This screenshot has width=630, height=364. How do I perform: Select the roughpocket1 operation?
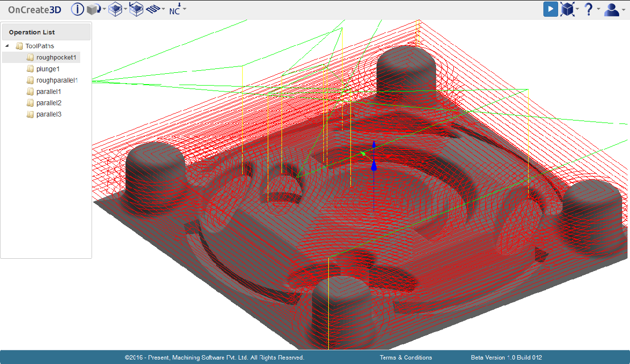point(56,58)
